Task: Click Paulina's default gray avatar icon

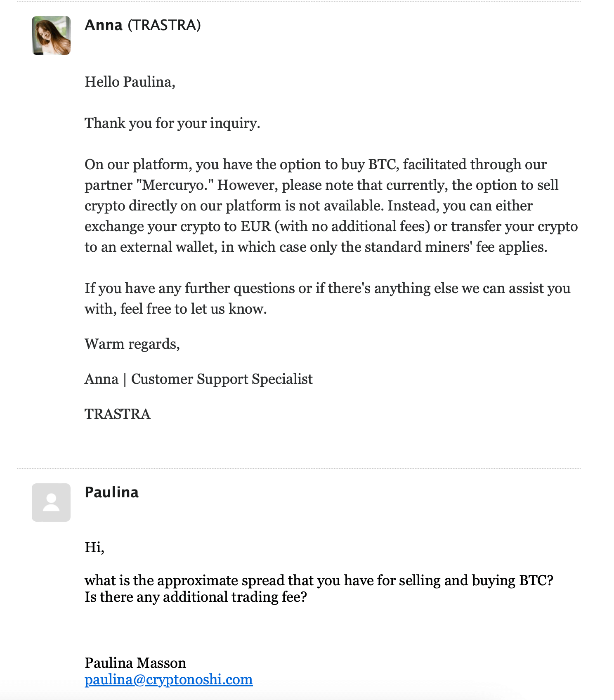Action: (51, 502)
